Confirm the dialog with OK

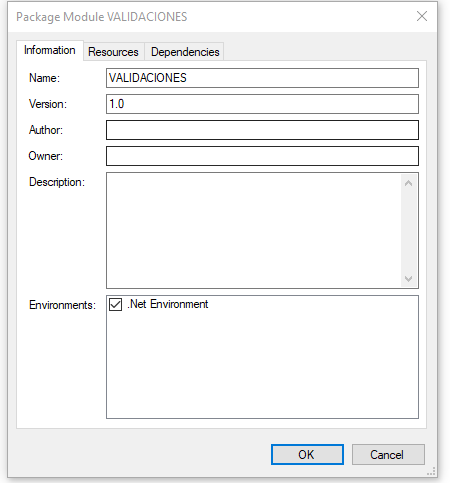[x=307, y=454]
